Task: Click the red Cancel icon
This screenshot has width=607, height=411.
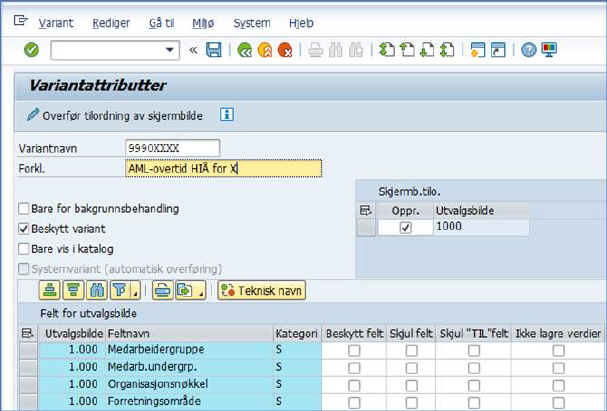Action: coord(285,50)
